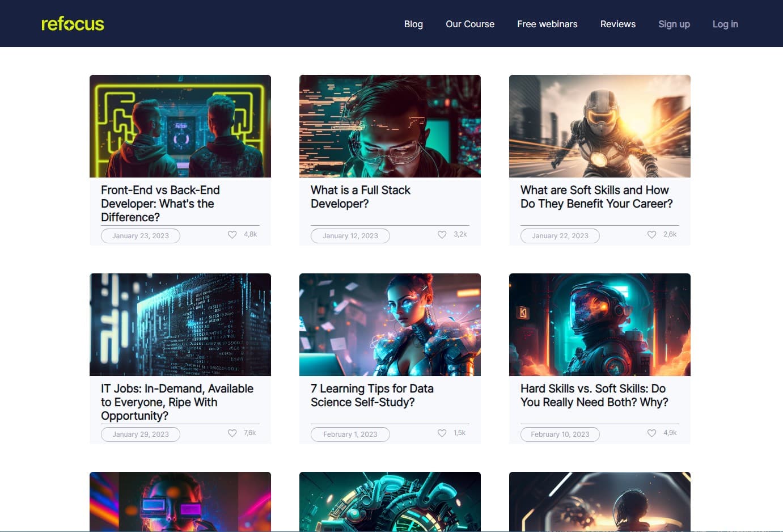This screenshot has height=532, width=783.
Task: Click the January 22, 2023 date tag
Action: (560, 236)
